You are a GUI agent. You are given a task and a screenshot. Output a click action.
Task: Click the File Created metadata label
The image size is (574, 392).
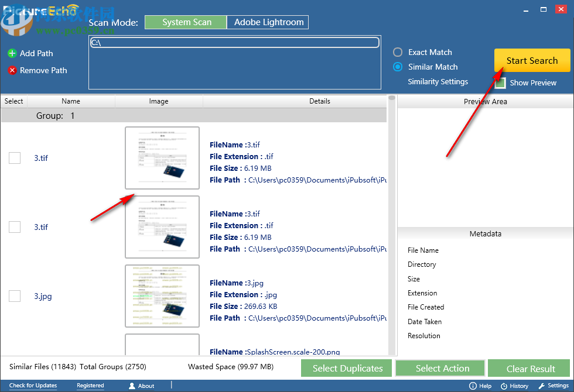pos(426,307)
